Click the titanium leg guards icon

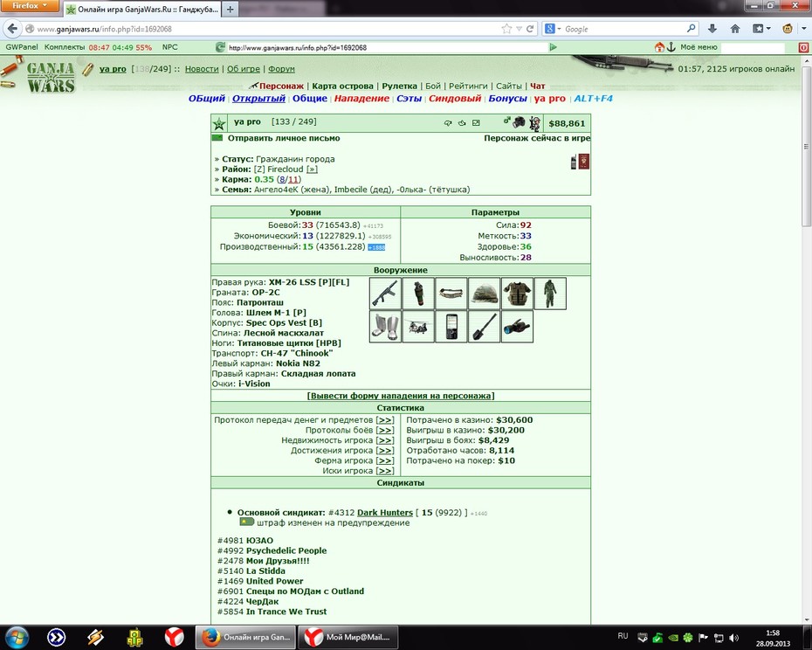pos(385,327)
